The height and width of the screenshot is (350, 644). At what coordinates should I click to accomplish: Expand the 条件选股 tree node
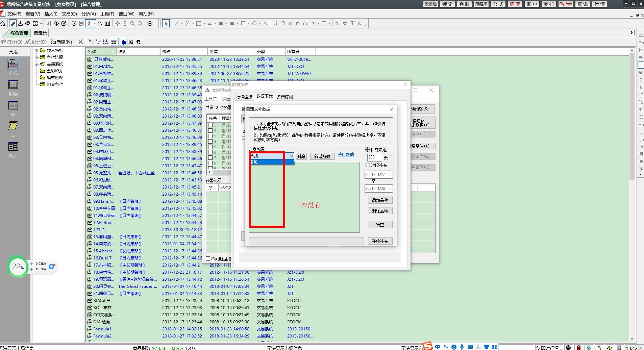[x=36, y=57]
